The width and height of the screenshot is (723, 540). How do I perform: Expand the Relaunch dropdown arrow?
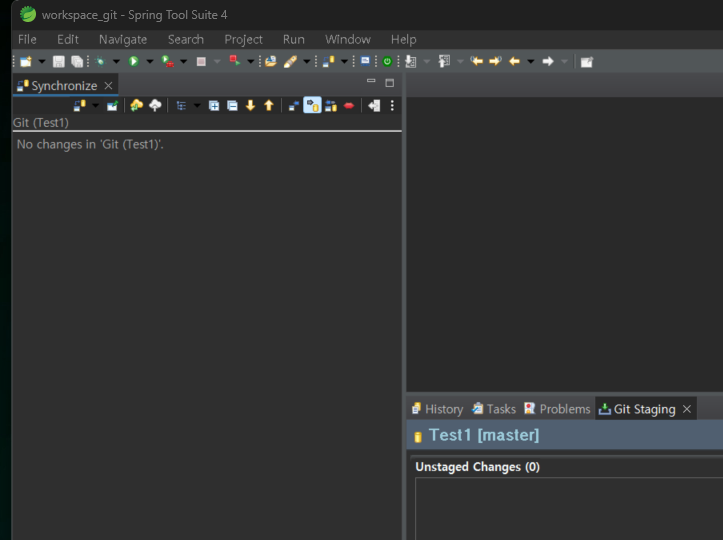coord(251,61)
